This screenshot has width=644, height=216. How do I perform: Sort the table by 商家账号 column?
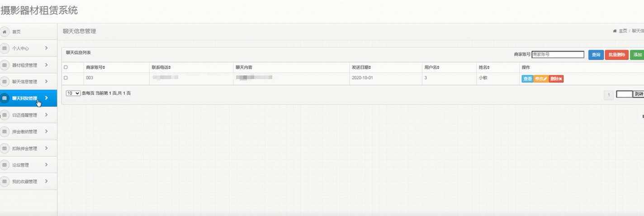pyautogui.click(x=95, y=67)
